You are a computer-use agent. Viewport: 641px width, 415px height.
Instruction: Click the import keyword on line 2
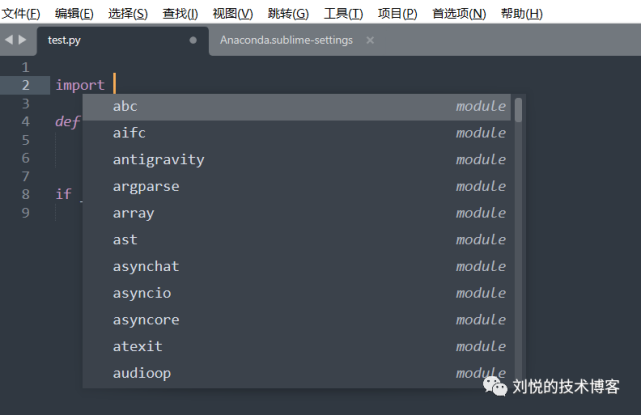tap(80, 85)
